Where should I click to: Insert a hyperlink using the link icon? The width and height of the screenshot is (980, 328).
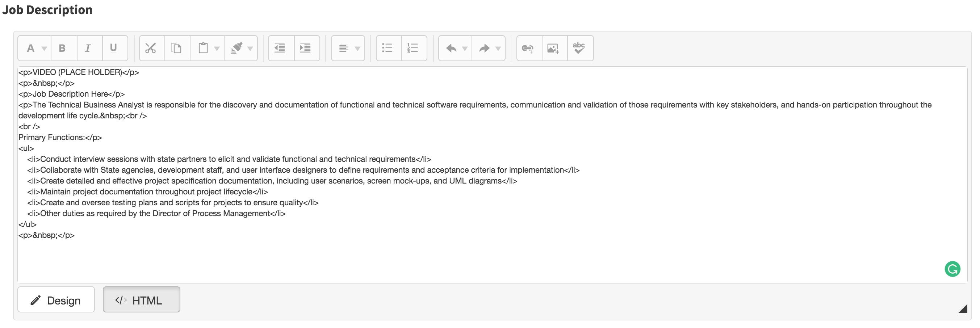(x=528, y=48)
